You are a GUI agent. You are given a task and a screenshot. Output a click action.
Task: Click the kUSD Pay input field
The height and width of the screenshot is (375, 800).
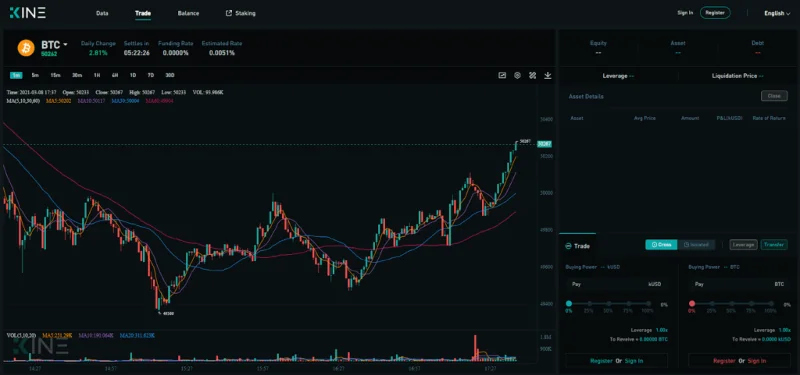point(616,284)
